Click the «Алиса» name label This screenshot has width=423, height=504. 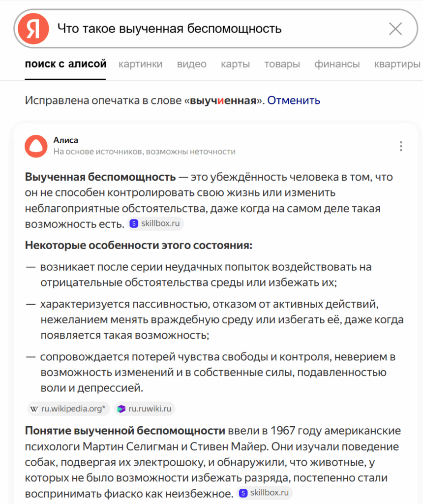tap(65, 140)
